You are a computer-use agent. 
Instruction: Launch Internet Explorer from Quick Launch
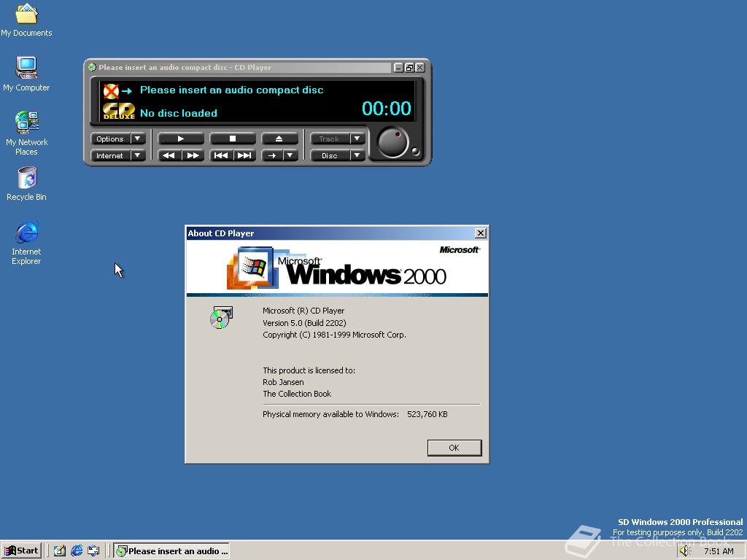(x=77, y=551)
